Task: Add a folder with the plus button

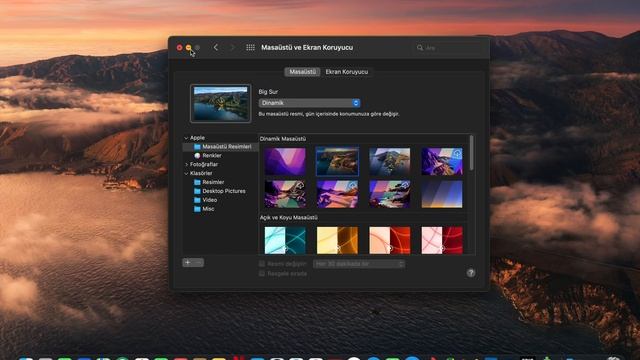Action: (188, 262)
